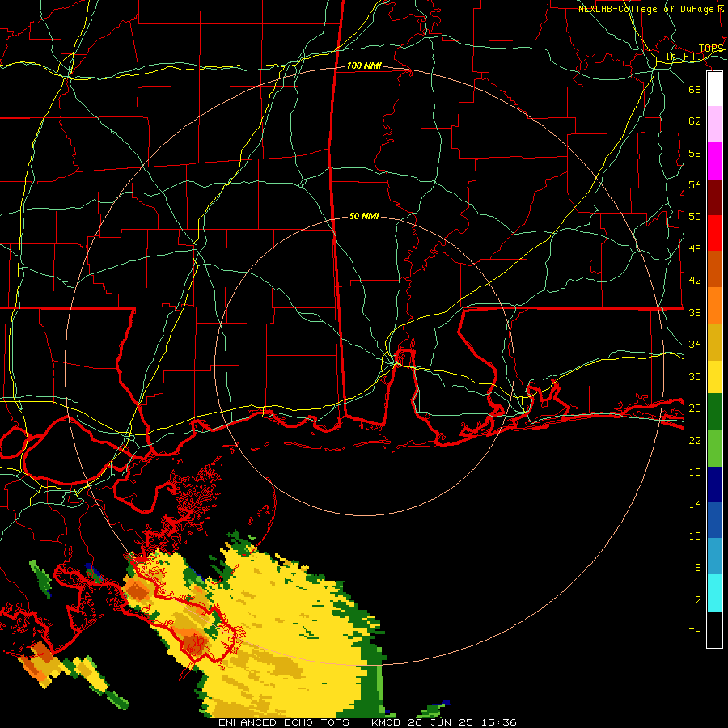Select the light blue legend band
This screenshot has width=728, height=728.
pos(714,557)
